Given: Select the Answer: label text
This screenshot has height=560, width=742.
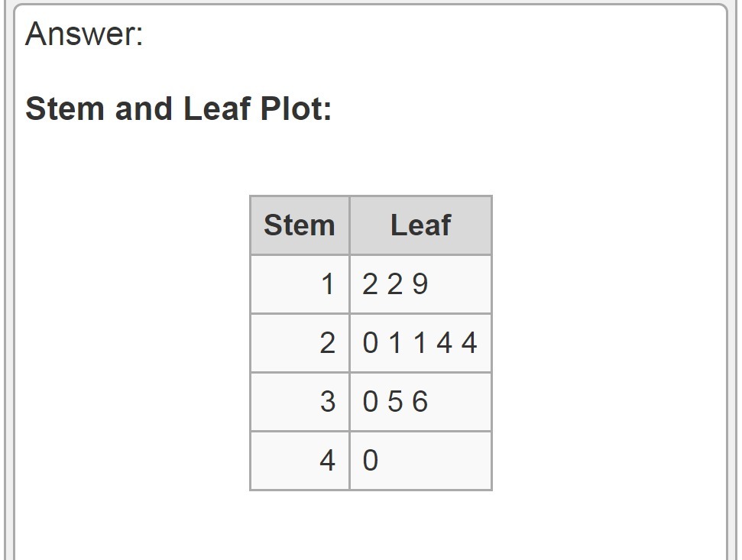Looking at the screenshot, I should point(84,34).
